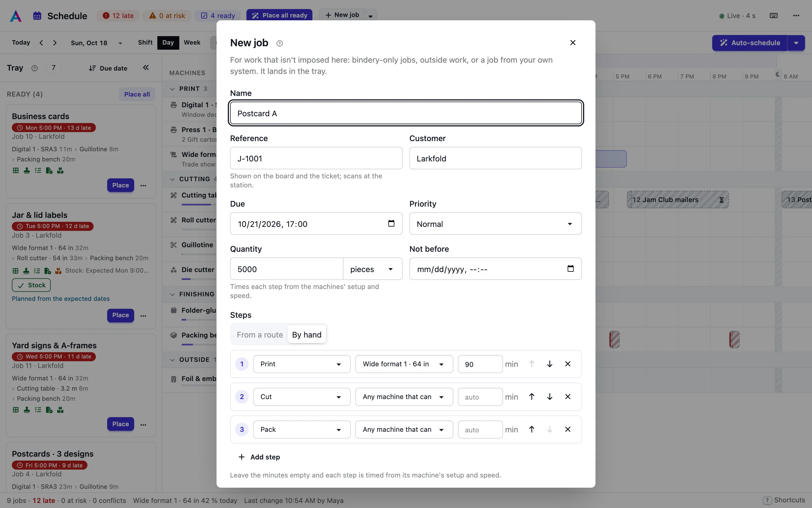Go to the next day
The image size is (812, 508).
click(55, 43)
